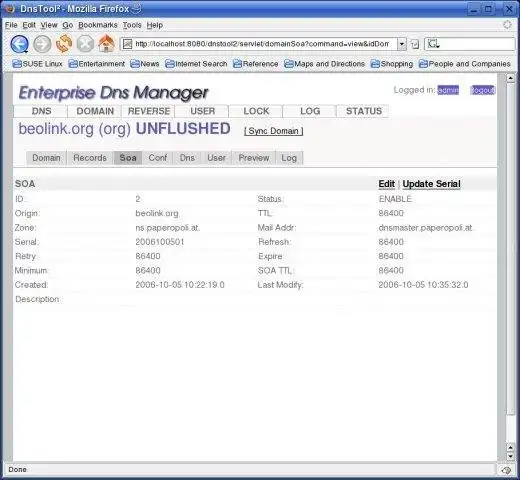This screenshot has height=480, width=520.
Task: Open the Entertainment bookmark folder
Action: coord(97,64)
